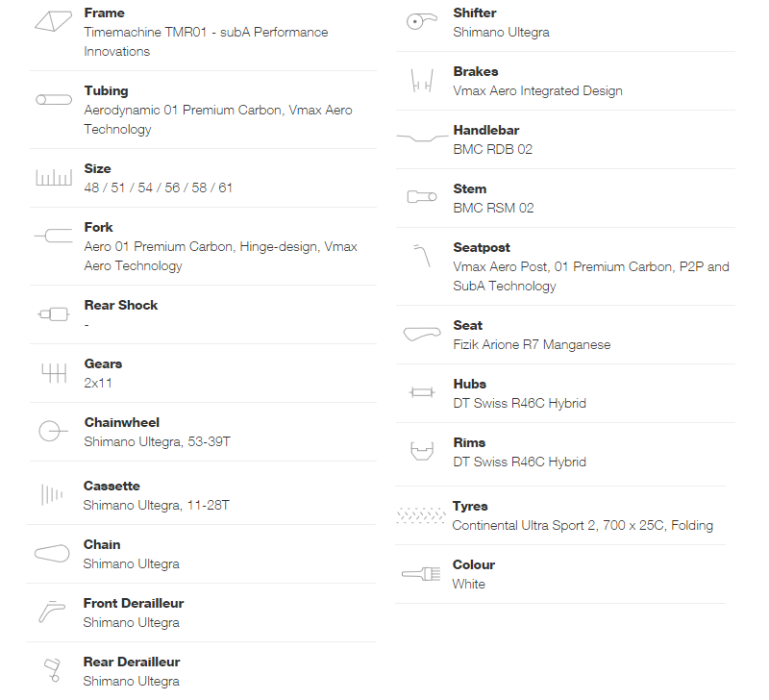Select the Size ruler icon
The width and height of the screenshot is (769, 700).
tap(54, 177)
